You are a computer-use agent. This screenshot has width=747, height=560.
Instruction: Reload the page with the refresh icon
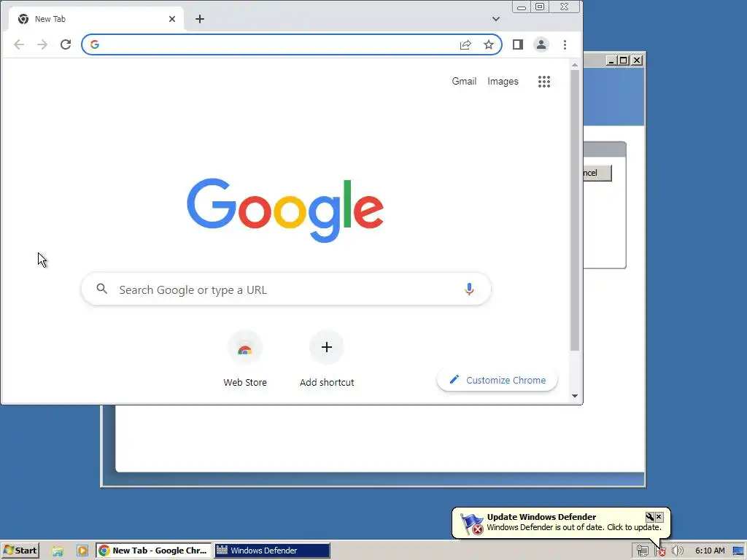pyautogui.click(x=66, y=44)
